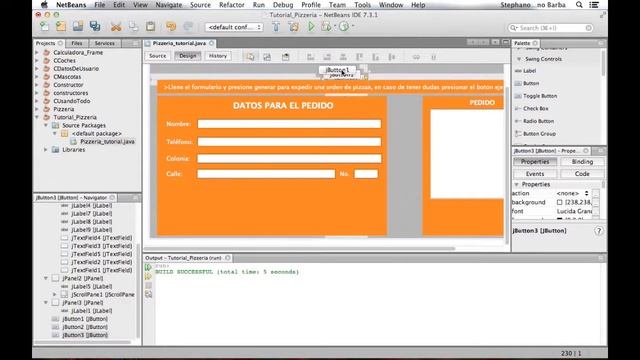Image resolution: width=640 pixels, height=360 pixels.
Task: Click the Teléfono text field in form
Action: coord(289,142)
